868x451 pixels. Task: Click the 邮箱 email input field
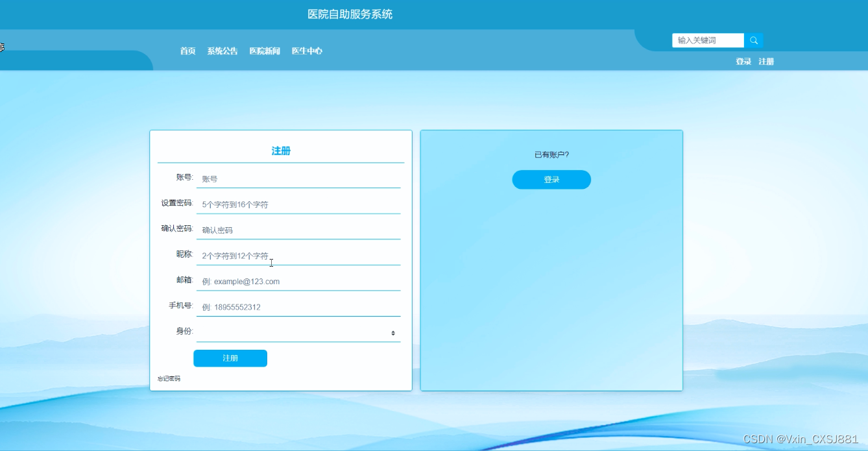click(298, 280)
